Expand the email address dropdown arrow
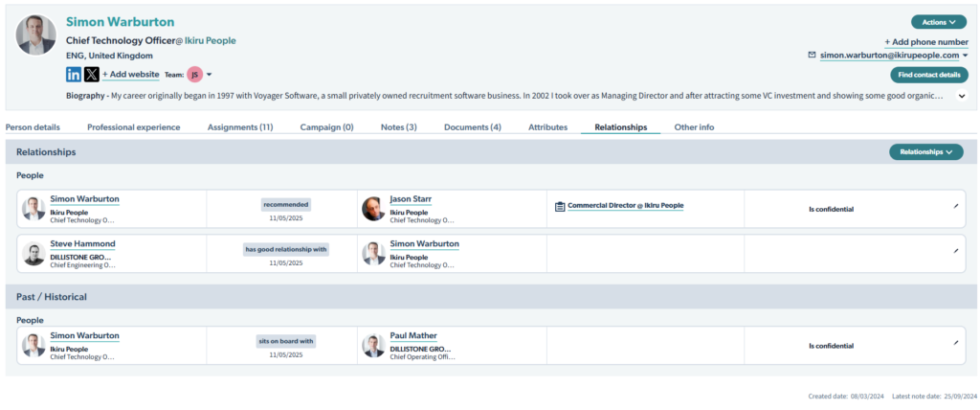The height and width of the screenshot is (410, 980). click(965, 56)
